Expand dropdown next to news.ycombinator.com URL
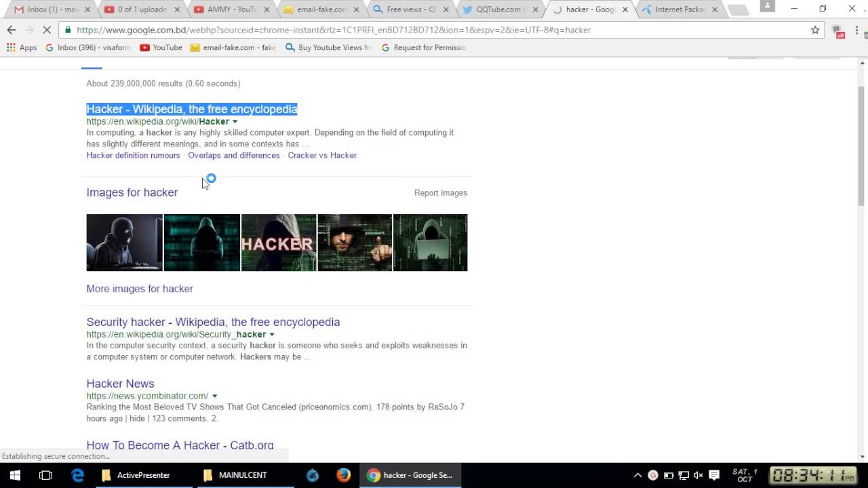 (214, 396)
